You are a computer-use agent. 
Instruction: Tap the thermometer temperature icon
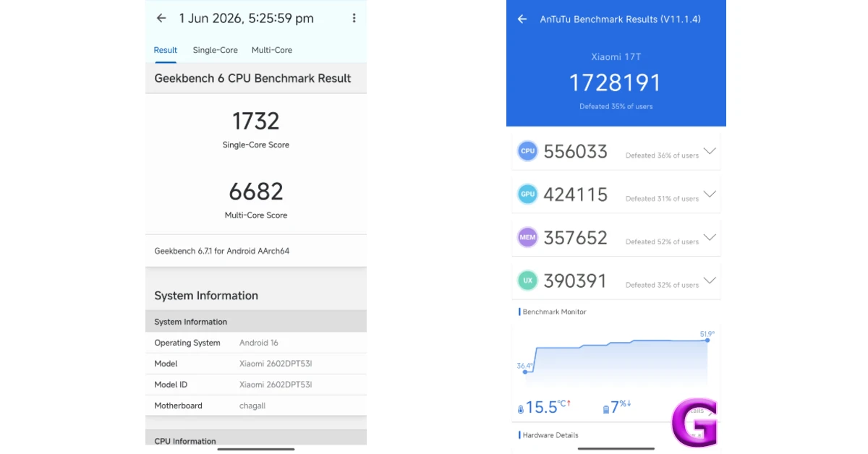tap(521, 409)
